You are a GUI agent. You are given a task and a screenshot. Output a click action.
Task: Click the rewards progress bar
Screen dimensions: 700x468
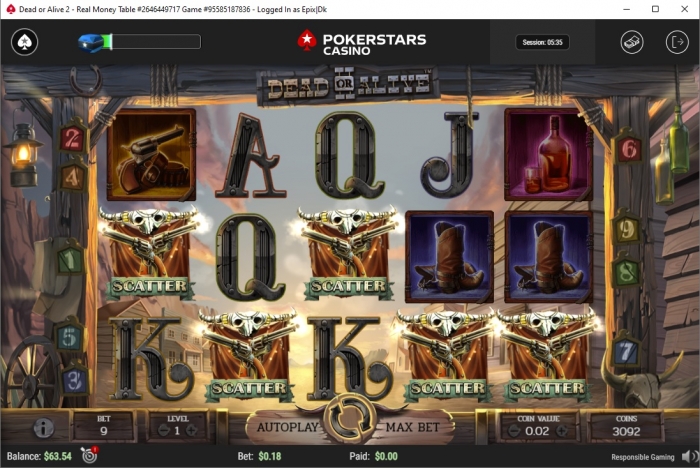tap(152, 42)
